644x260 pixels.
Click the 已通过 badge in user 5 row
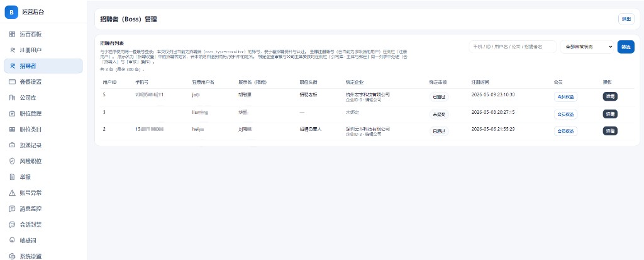pyautogui.click(x=438, y=97)
